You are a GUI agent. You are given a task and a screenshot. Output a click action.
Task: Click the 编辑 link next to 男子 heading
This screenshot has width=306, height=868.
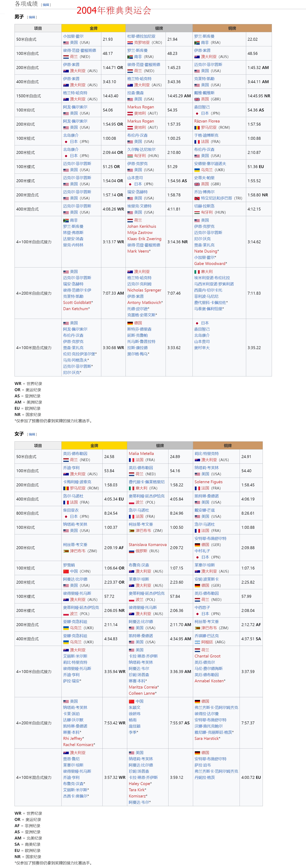32,17
